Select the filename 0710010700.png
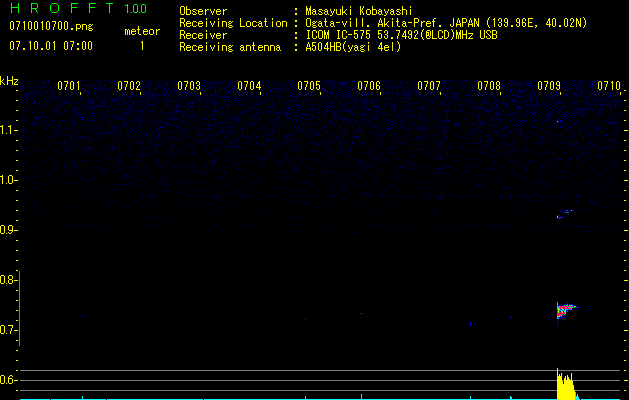 click(x=51, y=26)
